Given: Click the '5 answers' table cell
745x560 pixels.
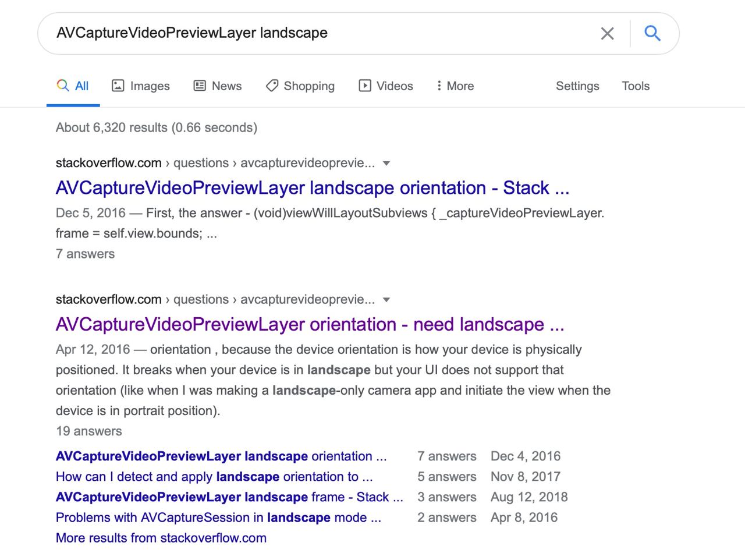Looking at the screenshot, I should (447, 477).
